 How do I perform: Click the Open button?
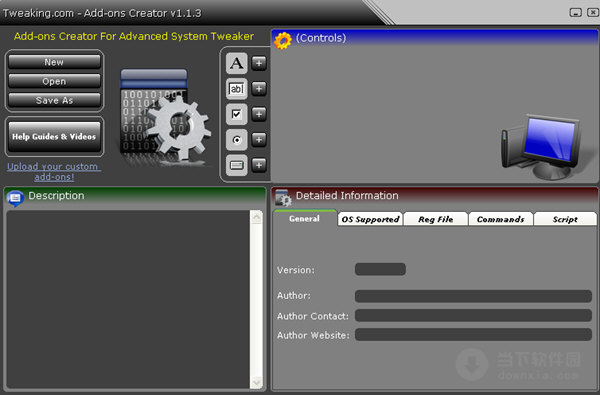(x=54, y=81)
